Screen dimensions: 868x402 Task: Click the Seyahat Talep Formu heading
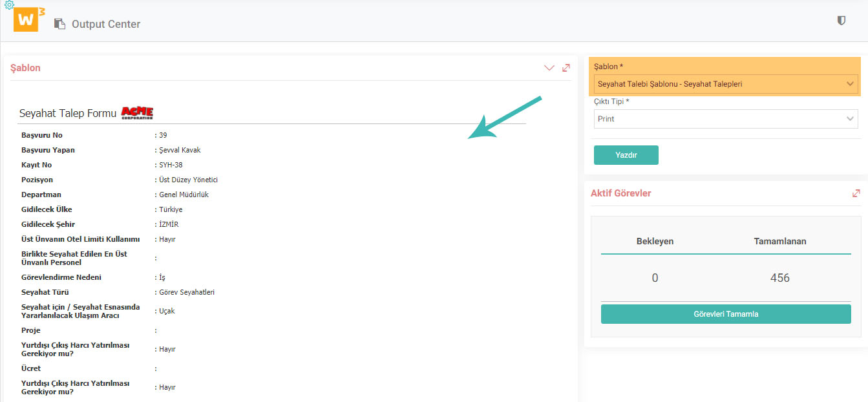(x=68, y=113)
